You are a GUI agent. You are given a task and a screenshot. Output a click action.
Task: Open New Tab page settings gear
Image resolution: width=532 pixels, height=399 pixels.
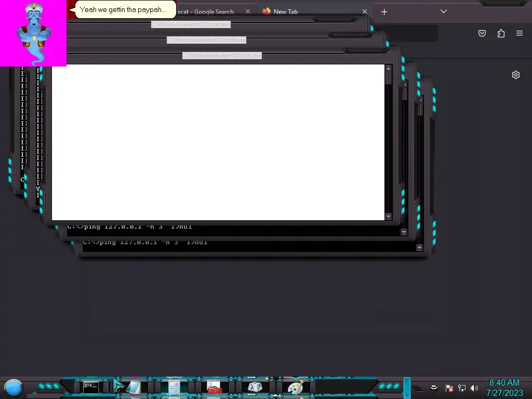click(x=516, y=75)
